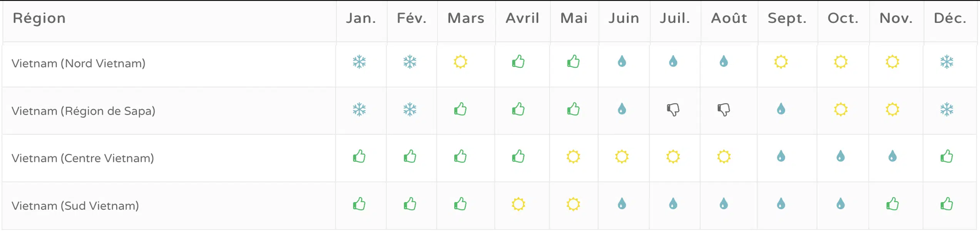Click the sun icon for Nord Vietnam Mars

click(460, 62)
